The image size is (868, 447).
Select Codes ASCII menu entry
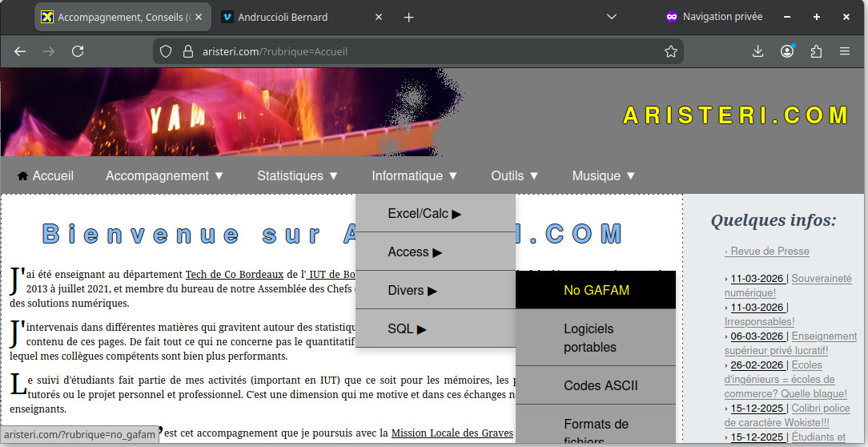click(601, 385)
